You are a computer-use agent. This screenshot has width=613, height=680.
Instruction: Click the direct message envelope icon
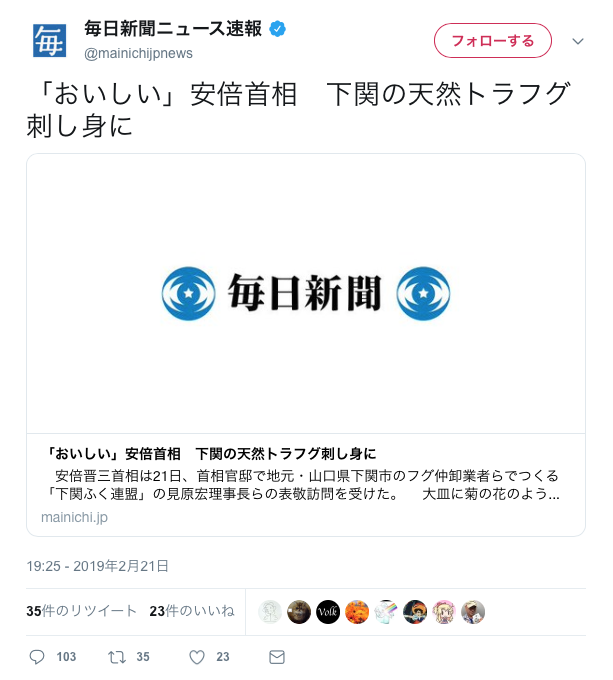point(277,657)
